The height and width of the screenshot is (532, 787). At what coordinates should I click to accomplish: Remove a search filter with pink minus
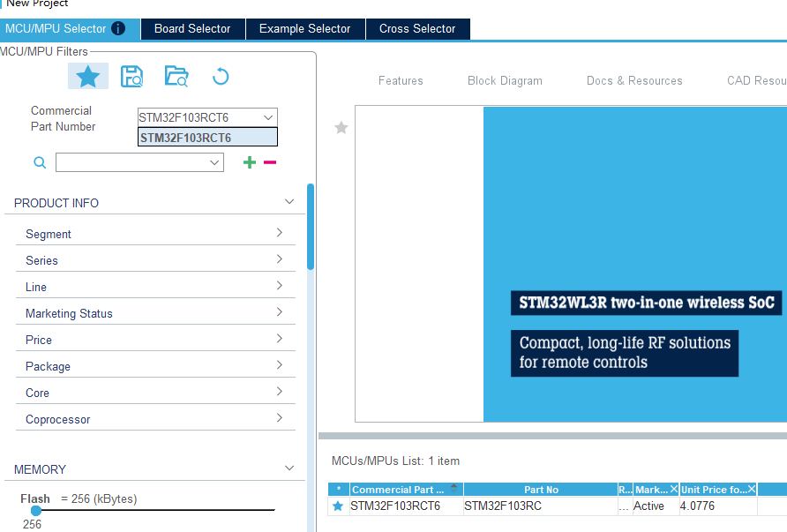point(270,162)
